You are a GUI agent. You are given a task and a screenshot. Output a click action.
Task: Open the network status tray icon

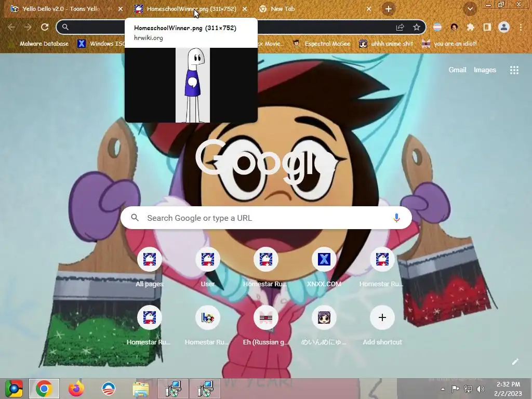tap(468, 389)
